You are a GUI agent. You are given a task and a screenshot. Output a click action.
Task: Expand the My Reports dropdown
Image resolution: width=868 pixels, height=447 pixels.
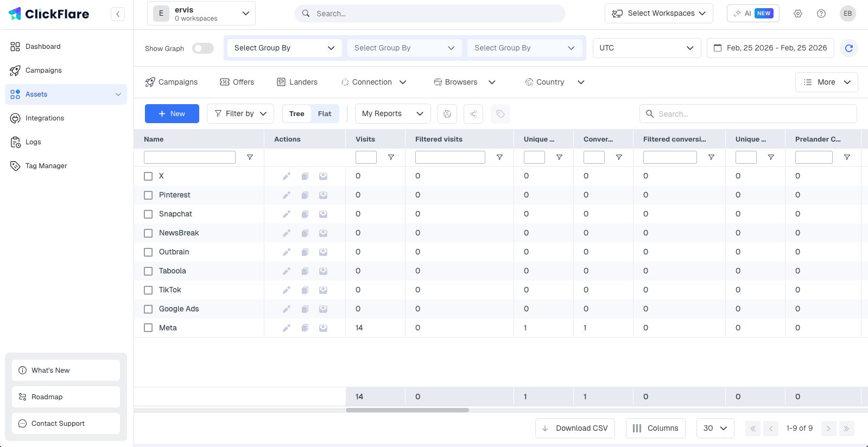(392, 114)
